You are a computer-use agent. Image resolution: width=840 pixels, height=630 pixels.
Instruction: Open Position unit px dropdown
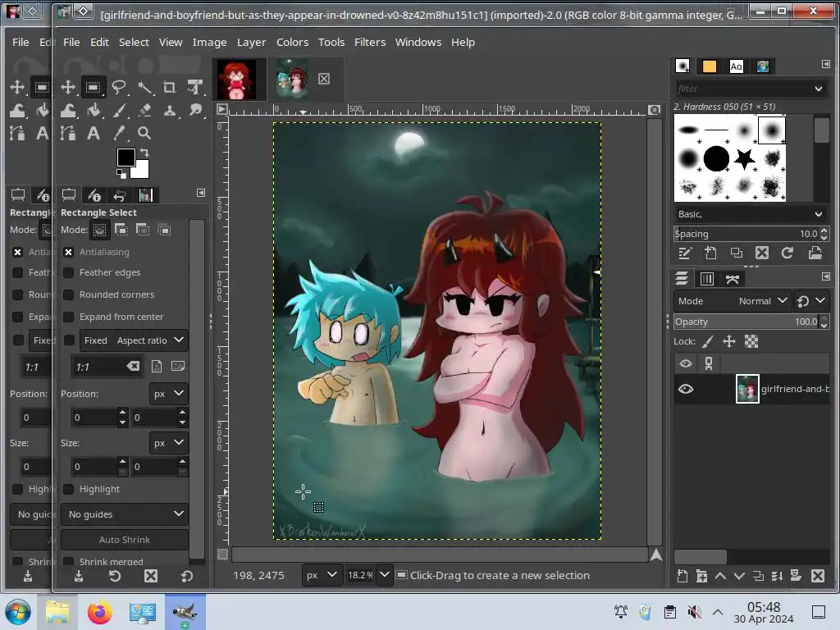pos(168,394)
